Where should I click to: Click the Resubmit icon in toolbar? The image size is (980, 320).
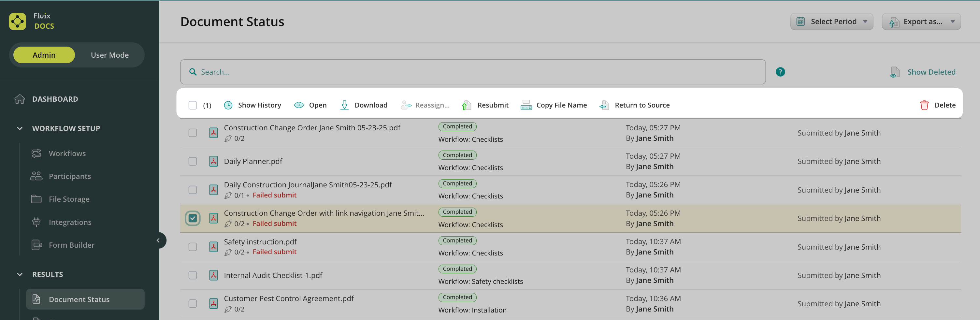466,105
